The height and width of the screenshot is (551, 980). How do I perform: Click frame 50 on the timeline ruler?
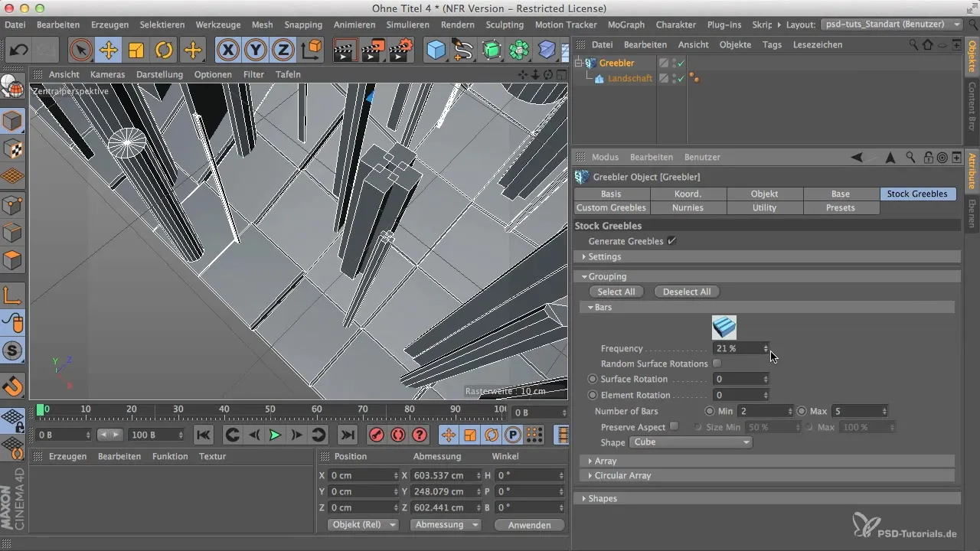tap(271, 409)
